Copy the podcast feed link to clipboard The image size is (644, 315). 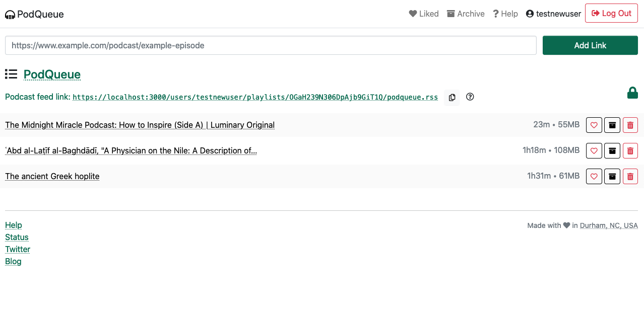[452, 97]
